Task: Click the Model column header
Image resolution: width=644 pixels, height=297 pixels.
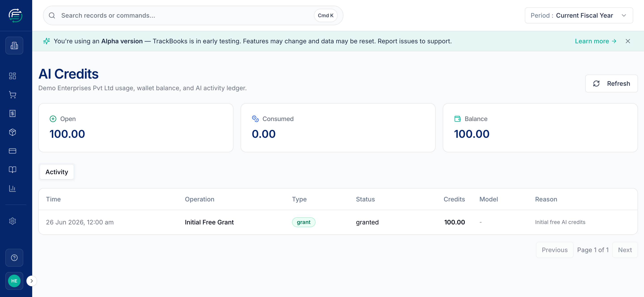Action: (x=489, y=199)
